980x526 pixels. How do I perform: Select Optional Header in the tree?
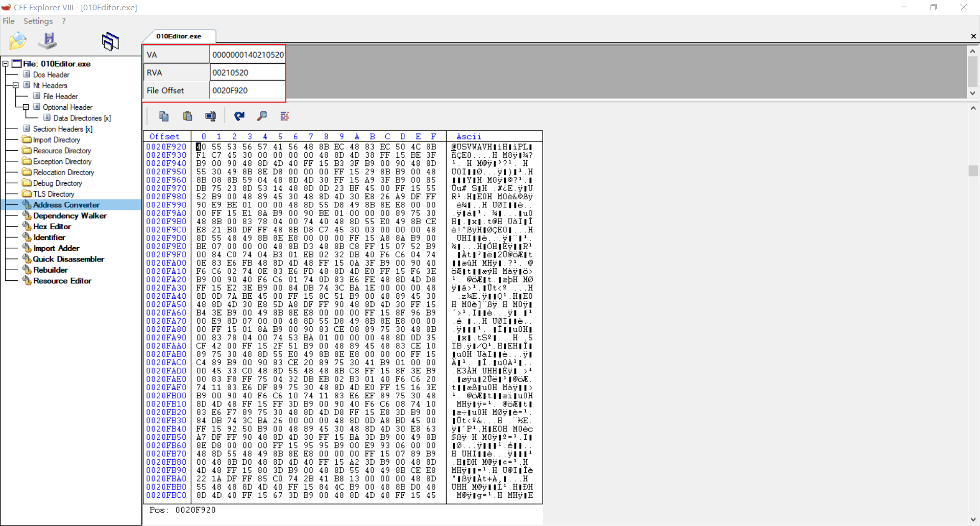67,107
